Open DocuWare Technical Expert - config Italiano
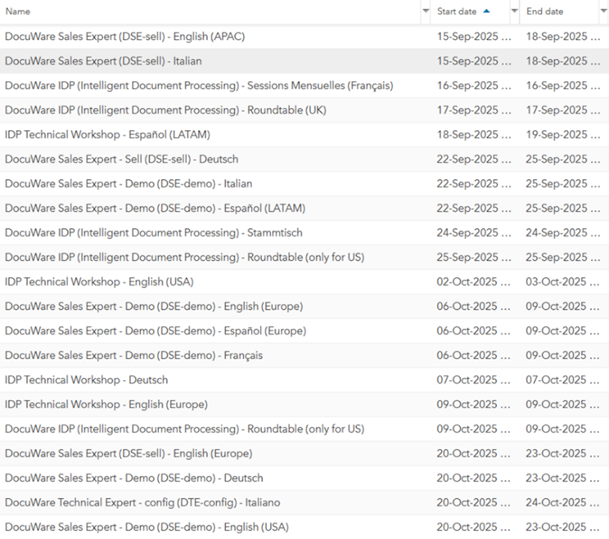The image size is (609, 539). click(x=142, y=502)
